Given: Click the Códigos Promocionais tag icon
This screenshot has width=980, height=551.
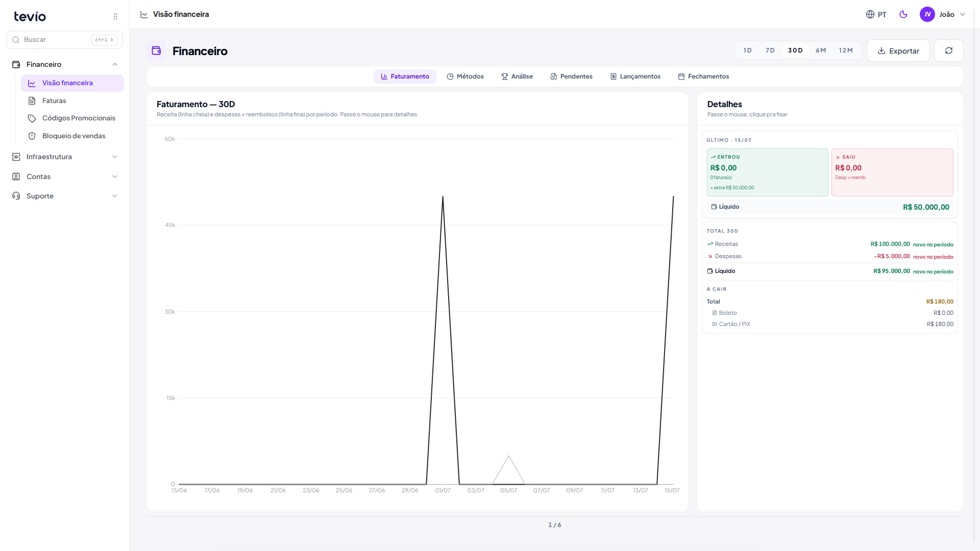Looking at the screenshot, I should (32, 118).
